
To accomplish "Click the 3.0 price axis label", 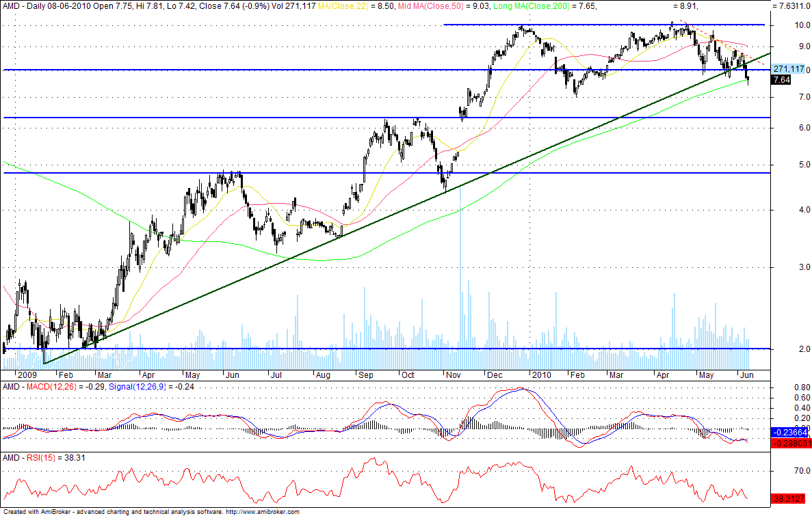I will pos(804,267).
